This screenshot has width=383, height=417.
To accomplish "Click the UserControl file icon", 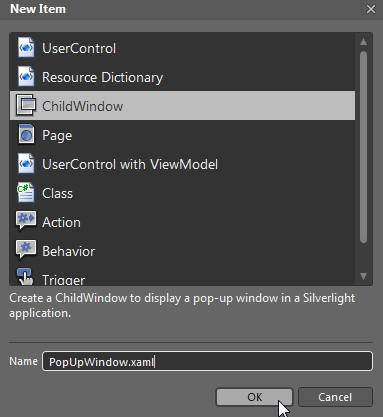I will coord(26,48).
